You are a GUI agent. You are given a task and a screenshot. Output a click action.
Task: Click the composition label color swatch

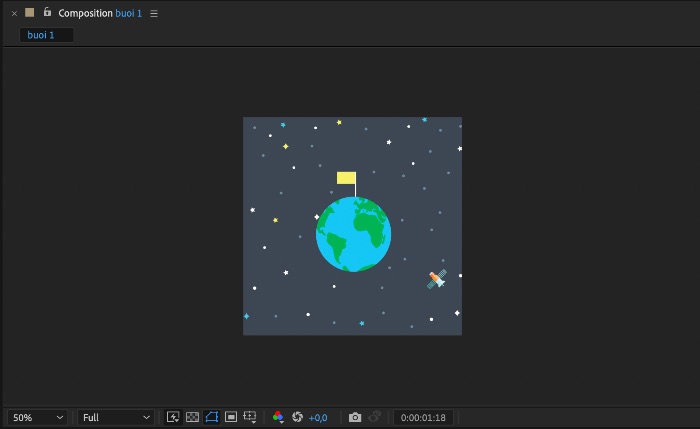point(29,12)
